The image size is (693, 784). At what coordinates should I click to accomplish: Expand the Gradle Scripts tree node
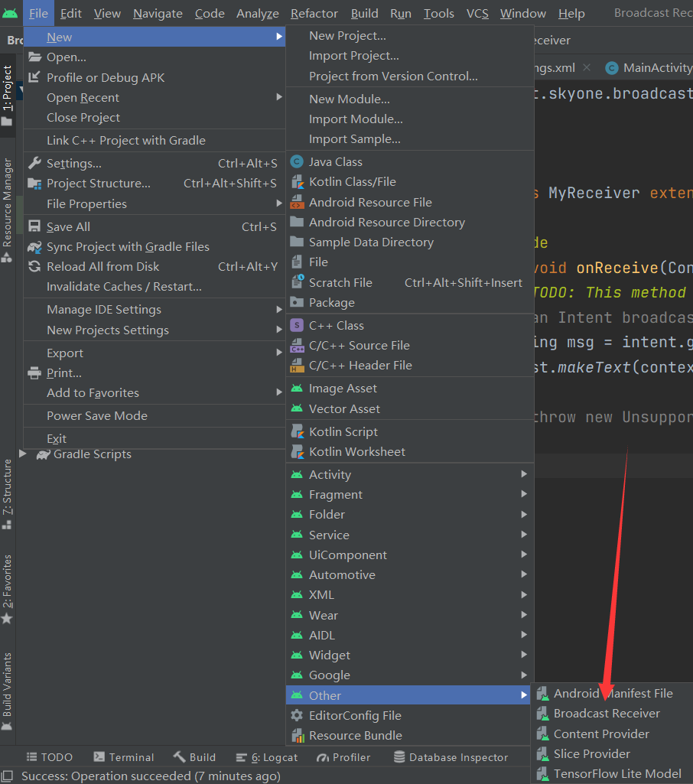(23, 454)
